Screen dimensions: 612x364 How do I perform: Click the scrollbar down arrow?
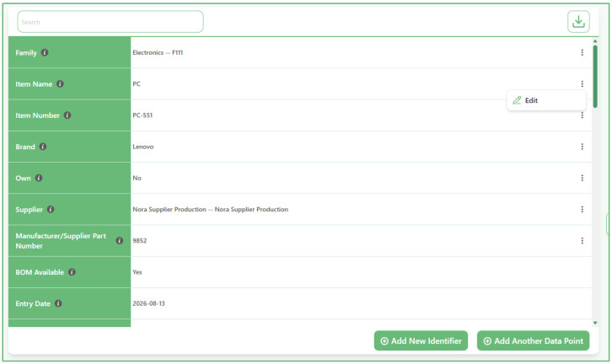[595, 323]
